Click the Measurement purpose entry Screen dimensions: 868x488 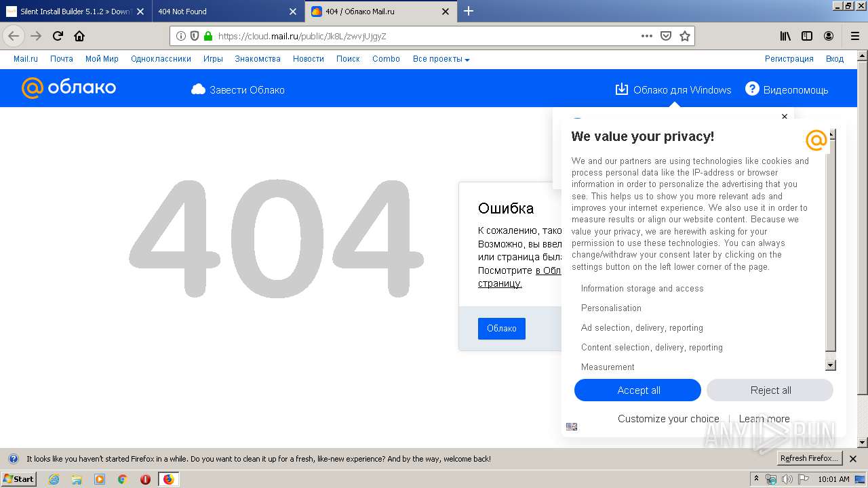click(x=608, y=367)
